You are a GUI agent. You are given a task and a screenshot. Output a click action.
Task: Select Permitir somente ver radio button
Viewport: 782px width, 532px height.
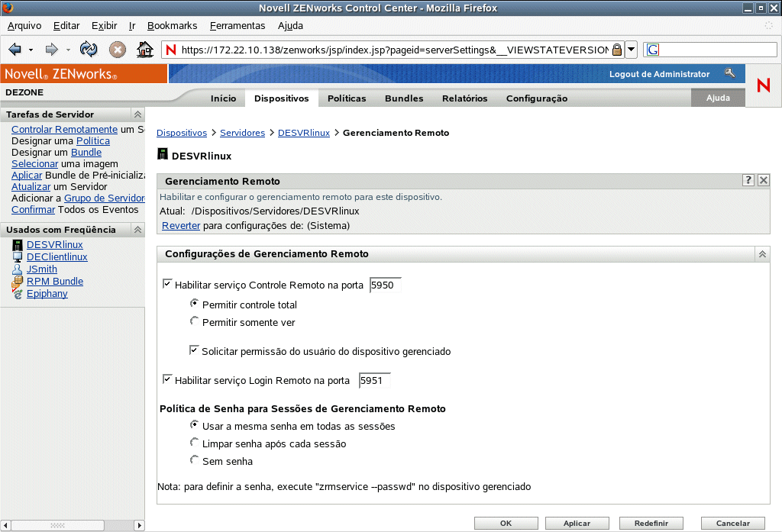tap(195, 321)
